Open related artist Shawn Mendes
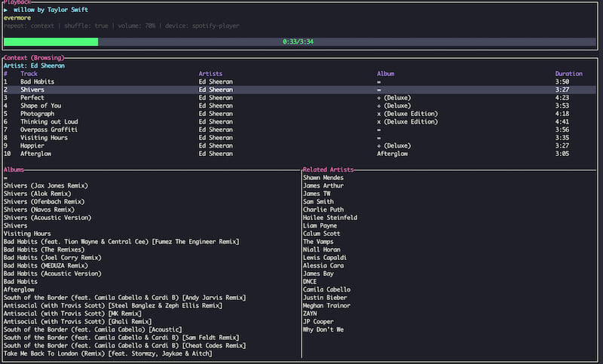 [x=323, y=178]
